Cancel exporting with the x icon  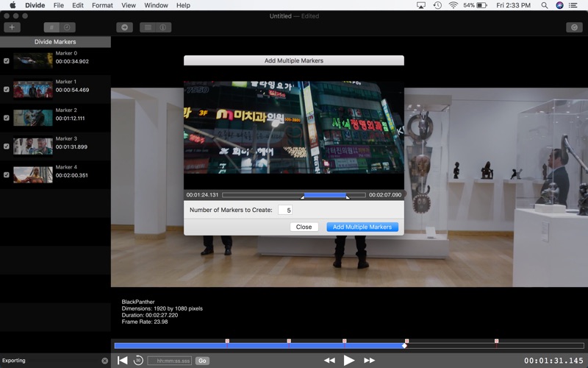(105, 361)
